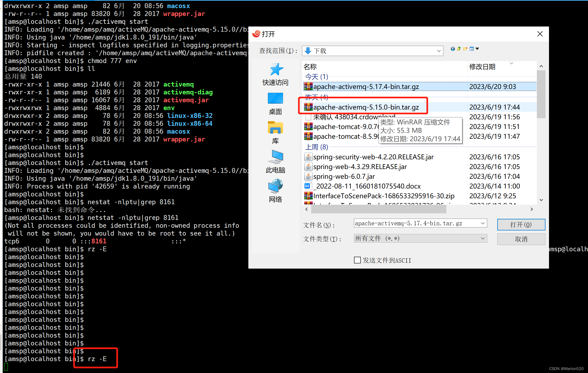Go up one folder level

[x=459, y=49]
